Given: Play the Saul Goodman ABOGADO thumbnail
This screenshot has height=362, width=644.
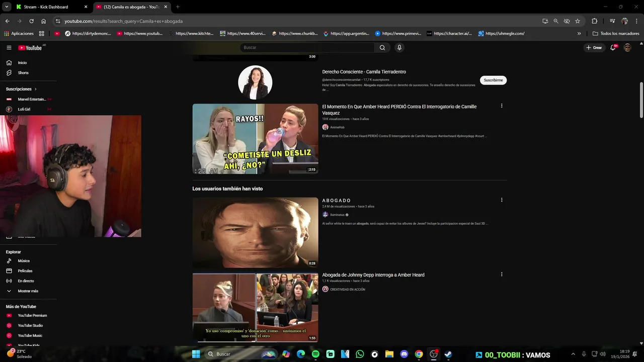Looking at the screenshot, I should pos(255,233).
